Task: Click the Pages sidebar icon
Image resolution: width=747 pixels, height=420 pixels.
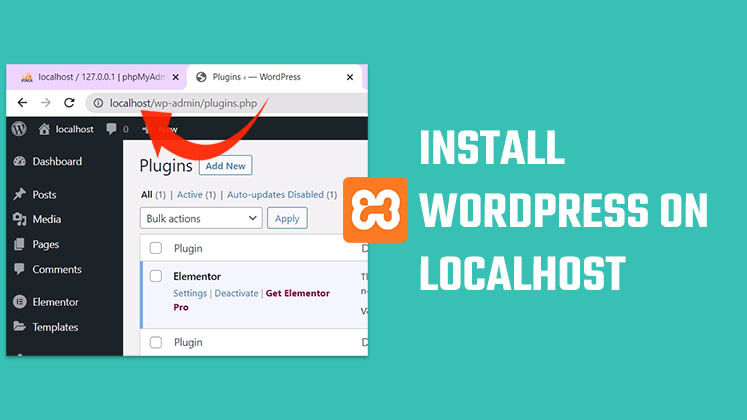Action: click(x=20, y=244)
